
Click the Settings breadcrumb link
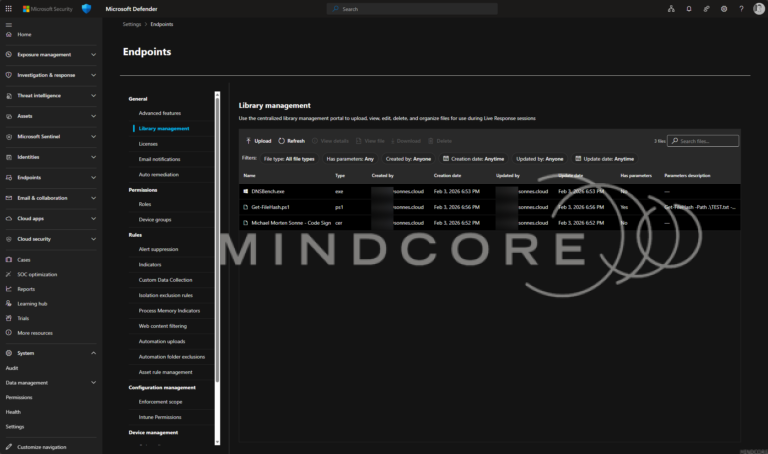132,24
